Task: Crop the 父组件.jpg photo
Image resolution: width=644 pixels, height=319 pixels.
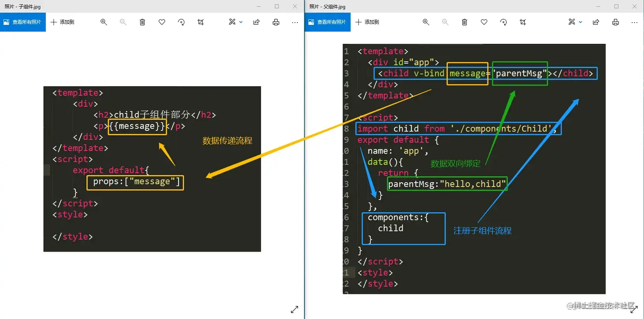Action: pyautogui.click(x=523, y=22)
